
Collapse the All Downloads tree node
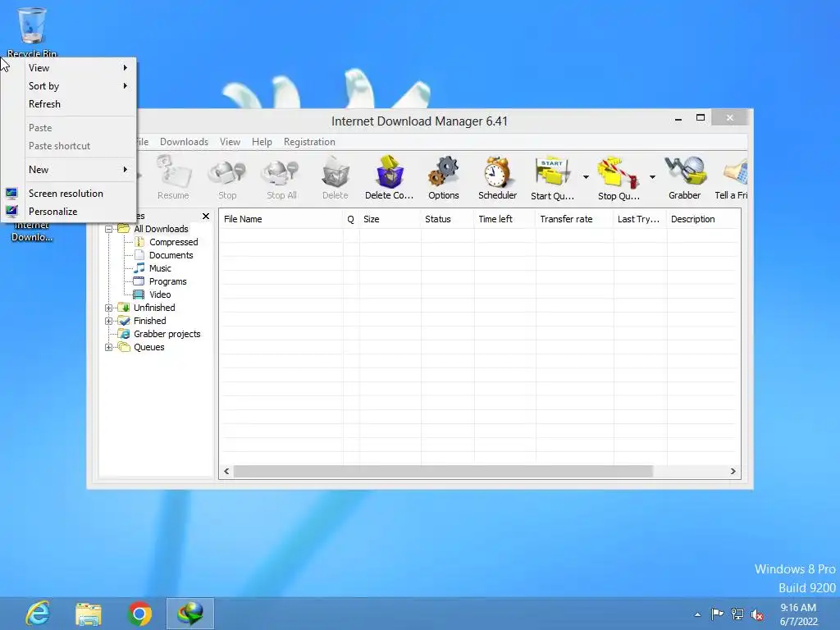(x=109, y=229)
